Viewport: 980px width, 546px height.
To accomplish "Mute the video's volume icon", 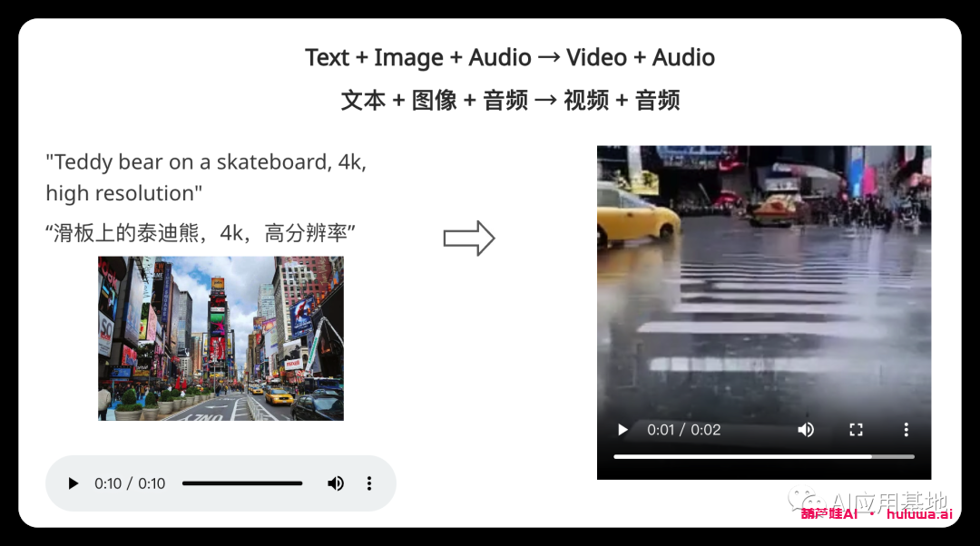I will pyautogui.click(x=806, y=430).
